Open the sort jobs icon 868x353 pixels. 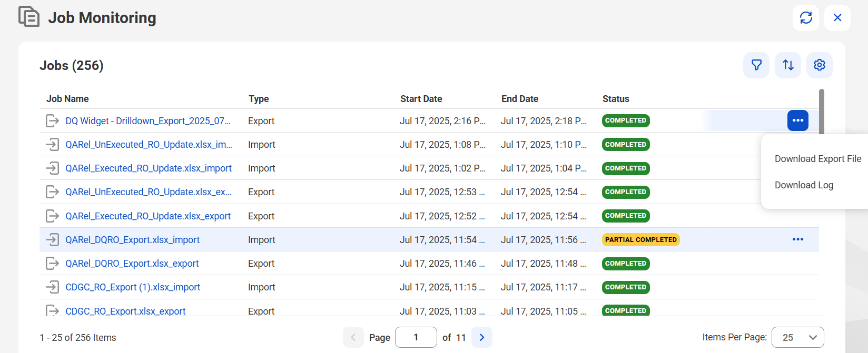788,65
